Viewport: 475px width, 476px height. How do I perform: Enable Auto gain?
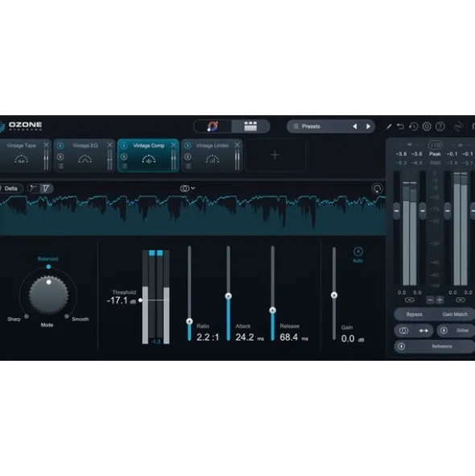pos(358,254)
